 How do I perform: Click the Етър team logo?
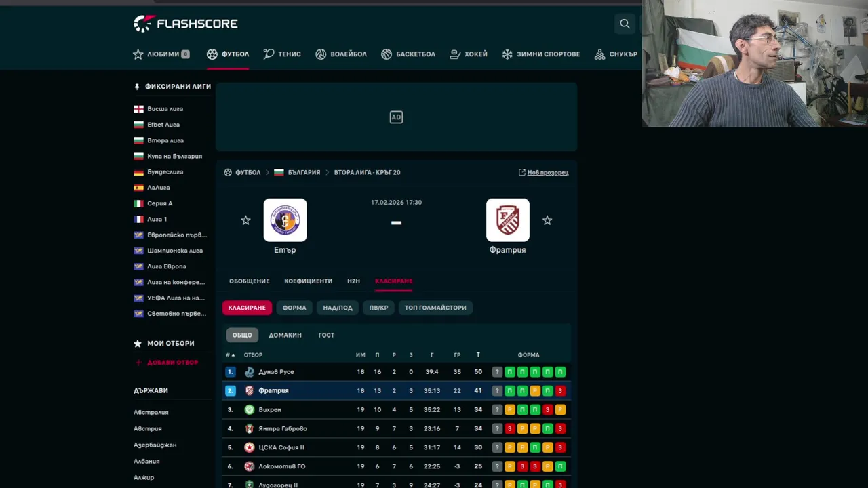[x=285, y=220]
